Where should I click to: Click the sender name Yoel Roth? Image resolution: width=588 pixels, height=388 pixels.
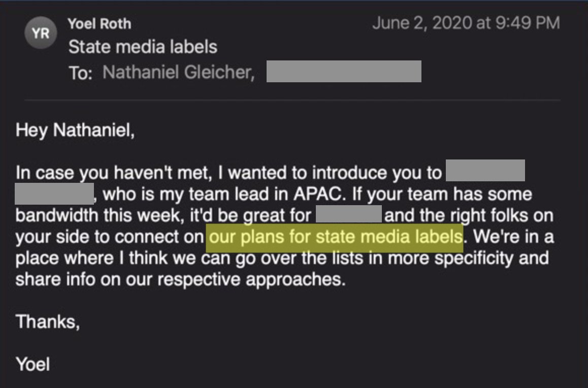click(100, 23)
